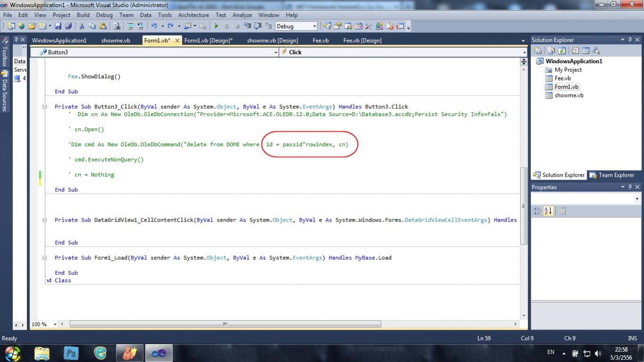Collapse the DataGridView1_CellContentClick sub outline
Image resolution: width=644 pixels, height=362 pixels.
tap(45, 220)
